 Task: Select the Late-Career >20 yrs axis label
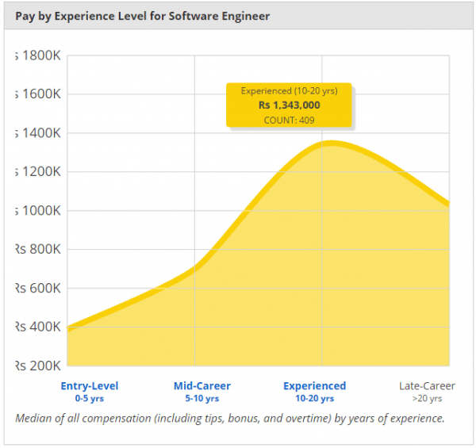coord(427,392)
